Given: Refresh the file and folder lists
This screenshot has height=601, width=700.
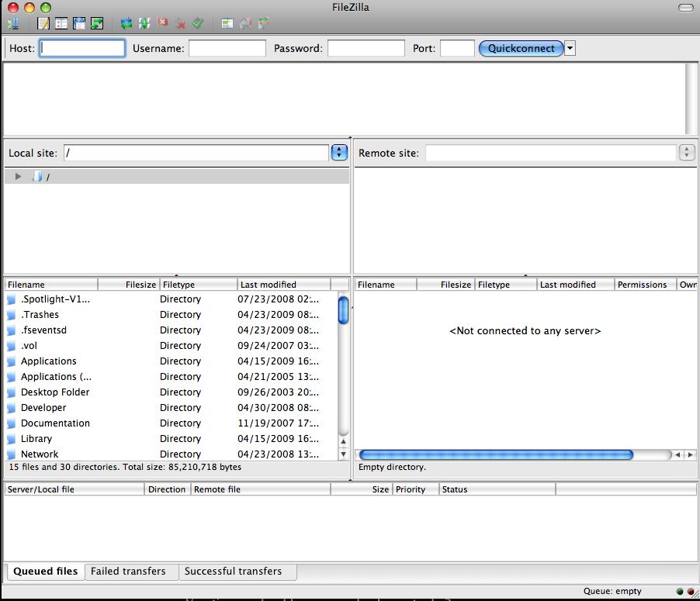Looking at the screenshot, I should [x=126, y=23].
